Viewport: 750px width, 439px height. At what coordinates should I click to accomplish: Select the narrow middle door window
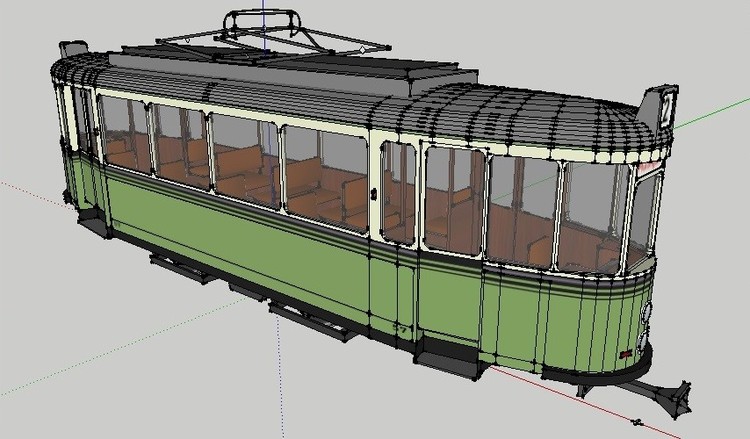(x=398, y=193)
